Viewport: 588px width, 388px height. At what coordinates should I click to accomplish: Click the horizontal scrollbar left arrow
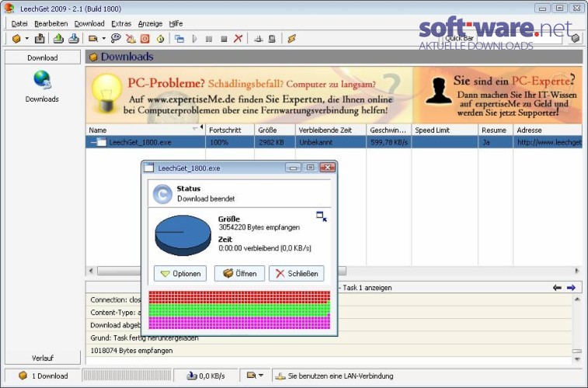tap(91, 270)
